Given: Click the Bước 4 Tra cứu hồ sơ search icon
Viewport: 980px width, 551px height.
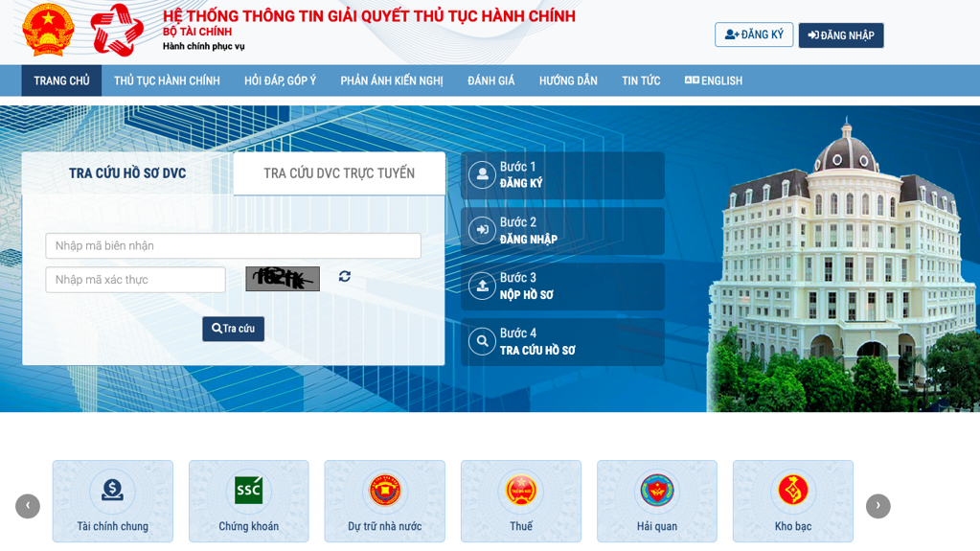Looking at the screenshot, I should point(482,341).
